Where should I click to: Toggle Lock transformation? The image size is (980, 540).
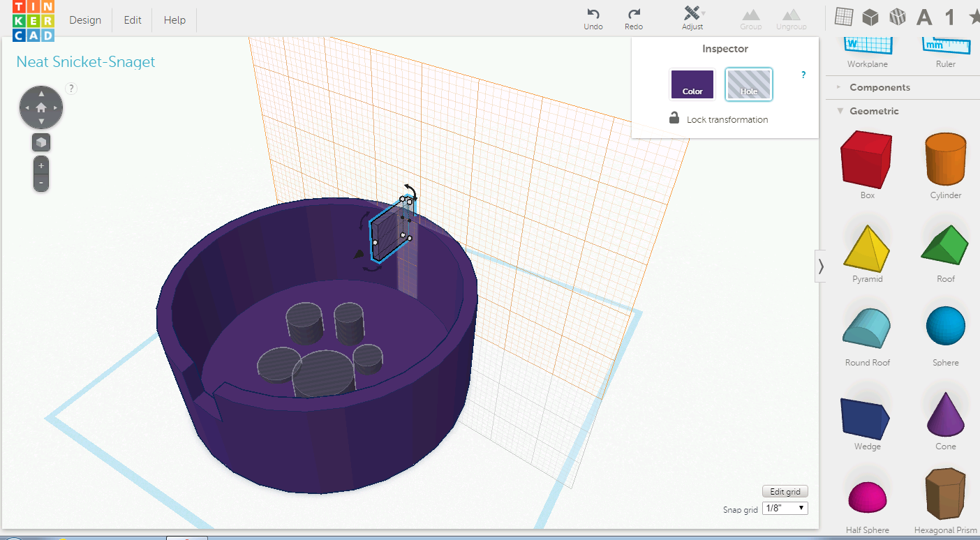[718, 119]
